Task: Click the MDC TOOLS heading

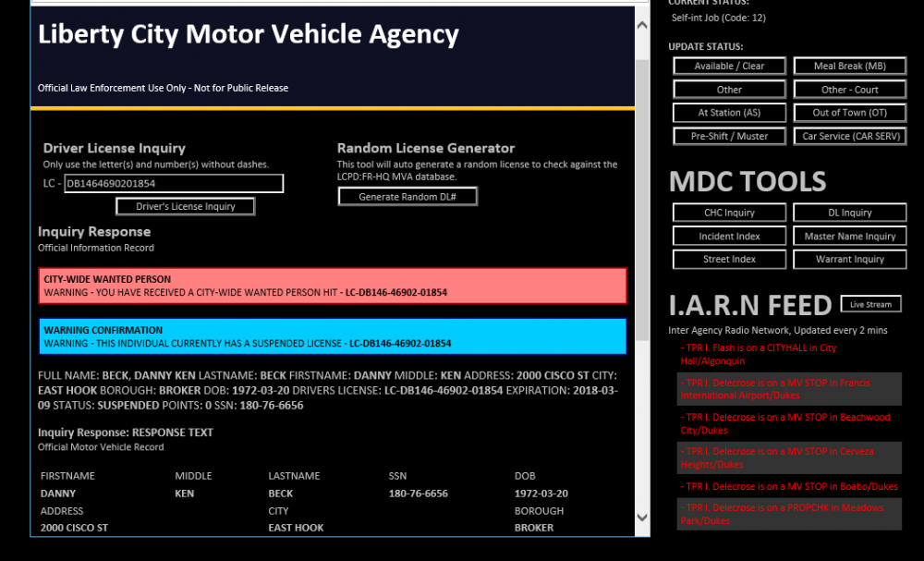Action: (x=748, y=181)
